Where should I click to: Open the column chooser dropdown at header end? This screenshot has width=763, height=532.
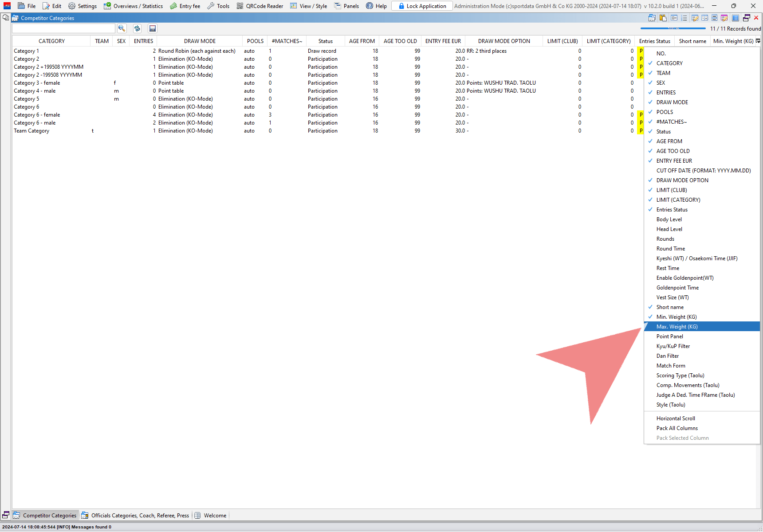tap(758, 41)
